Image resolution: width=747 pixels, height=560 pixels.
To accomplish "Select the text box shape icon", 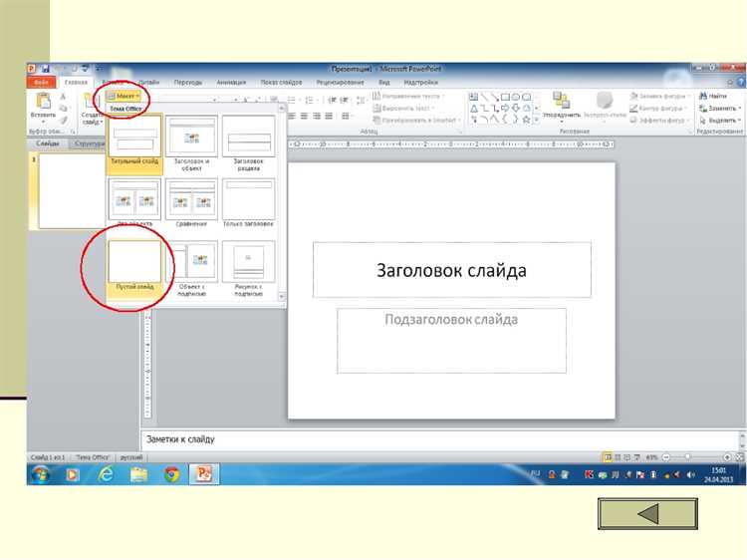I will pos(473,98).
